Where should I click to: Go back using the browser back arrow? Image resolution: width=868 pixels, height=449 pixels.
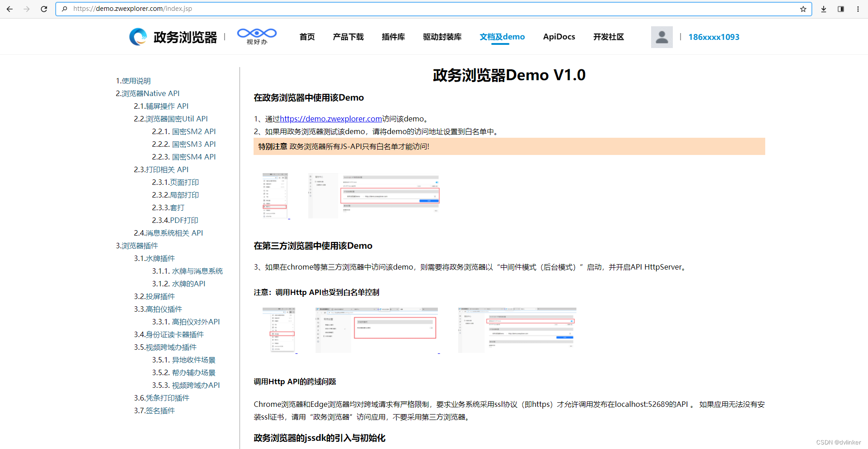coord(10,9)
